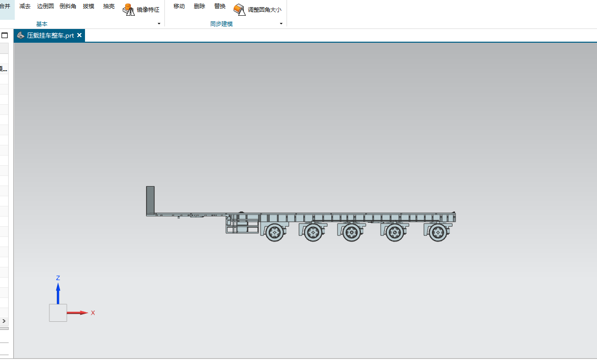Pick the Replace (替换) command
Screen dimensions: 597x364
click(220, 6)
